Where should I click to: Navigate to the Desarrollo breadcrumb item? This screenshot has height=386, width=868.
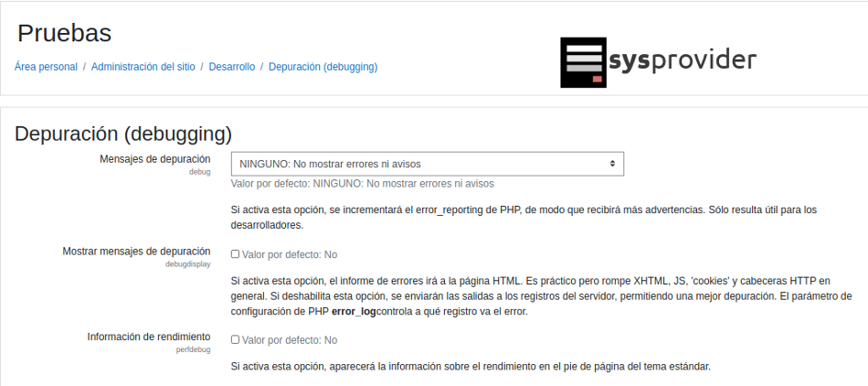[x=231, y=67]
